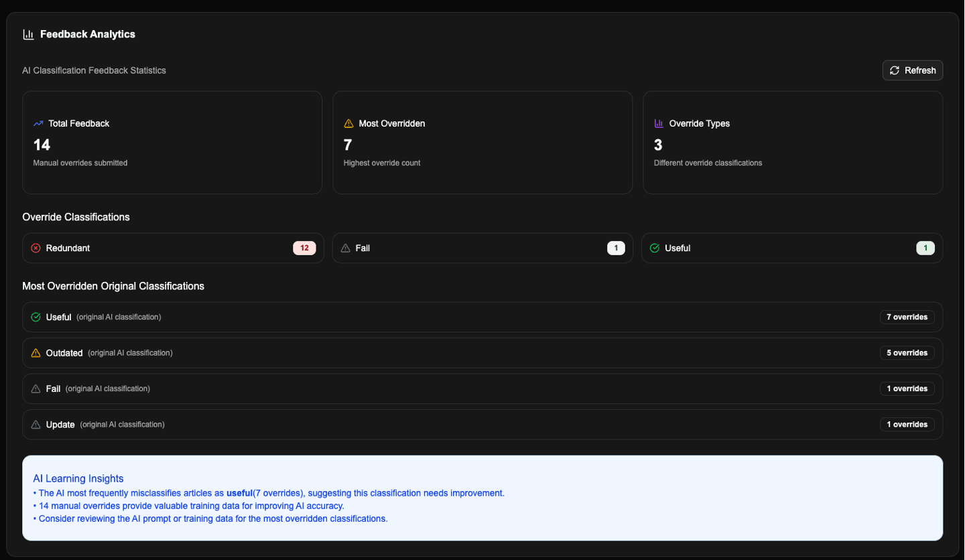Click the bold 'useful' word in insights
The image size is (965, 560).
(x=239, y=493)
